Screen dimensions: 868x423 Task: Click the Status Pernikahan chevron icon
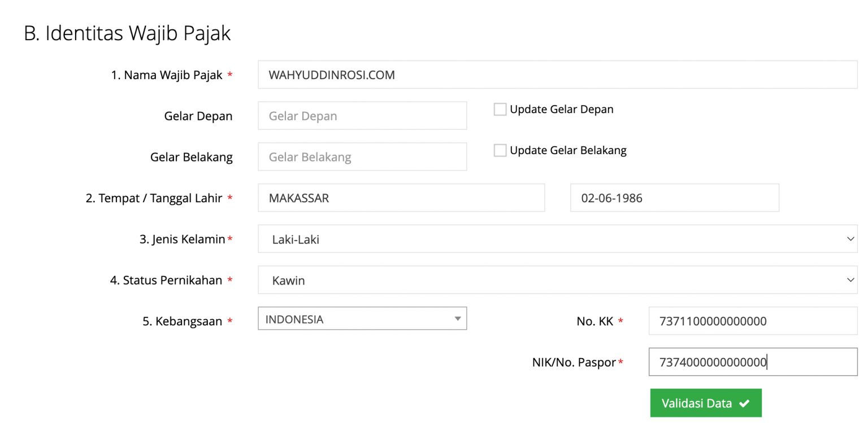click(851, 280)
